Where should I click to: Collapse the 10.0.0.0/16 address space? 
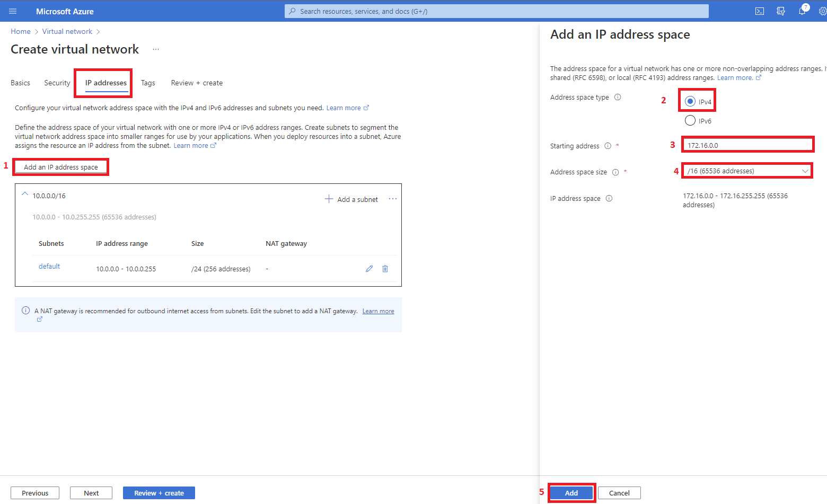pyautogui.click(x=25, y=194)
